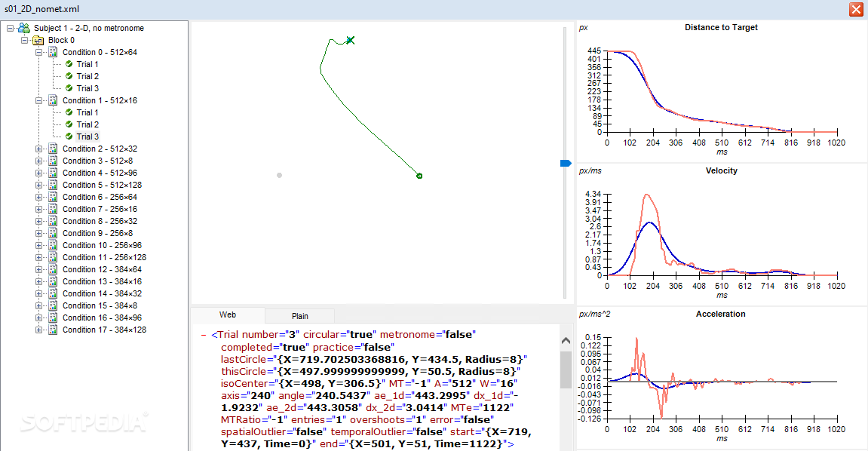Click the Condition 17 document icon
This screenshot has height=451, width=868.
click(x=53, y=330)
